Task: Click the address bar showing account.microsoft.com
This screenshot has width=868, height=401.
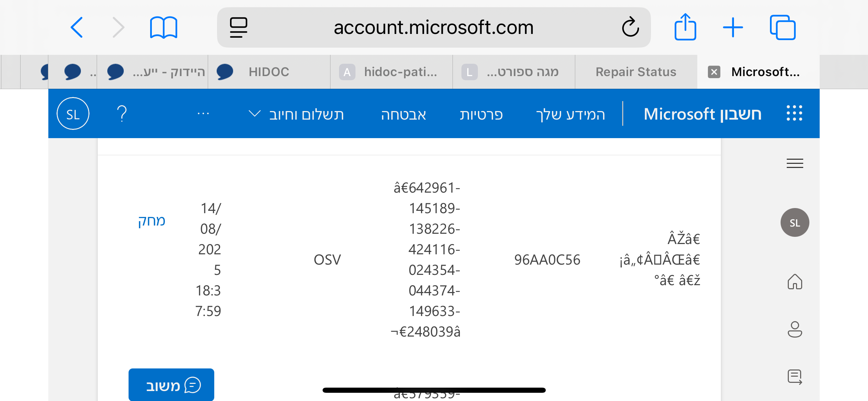Action: coord(434,27)
